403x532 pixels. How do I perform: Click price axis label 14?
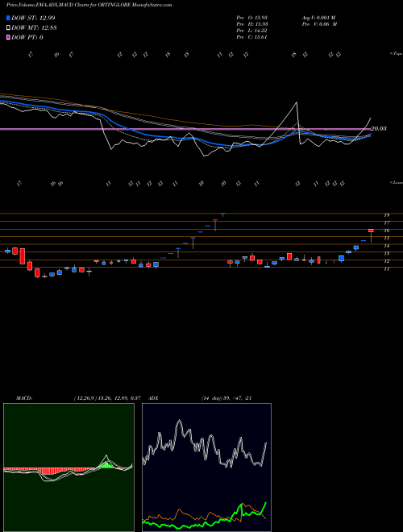click(x=386, y=246)
